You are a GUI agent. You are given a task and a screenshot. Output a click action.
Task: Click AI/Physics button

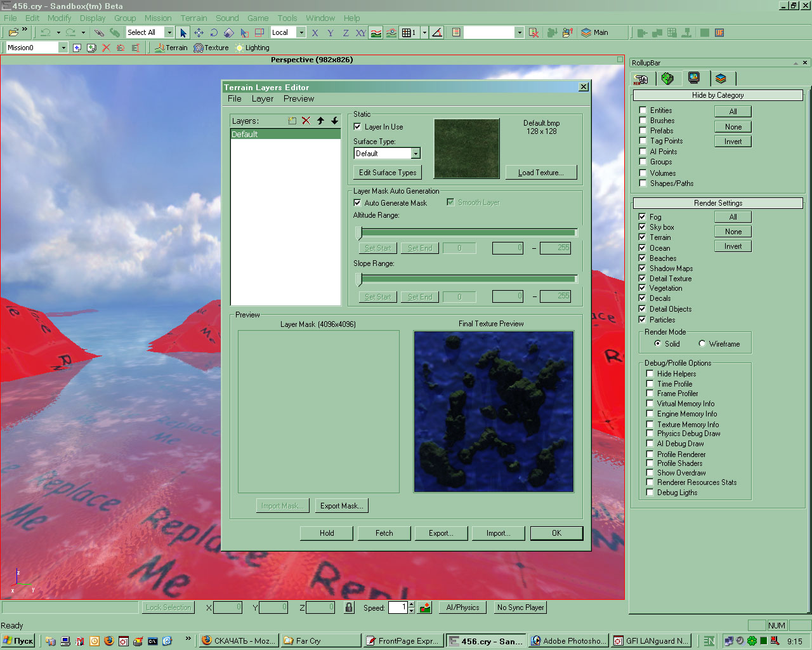[x=463, y=607]
